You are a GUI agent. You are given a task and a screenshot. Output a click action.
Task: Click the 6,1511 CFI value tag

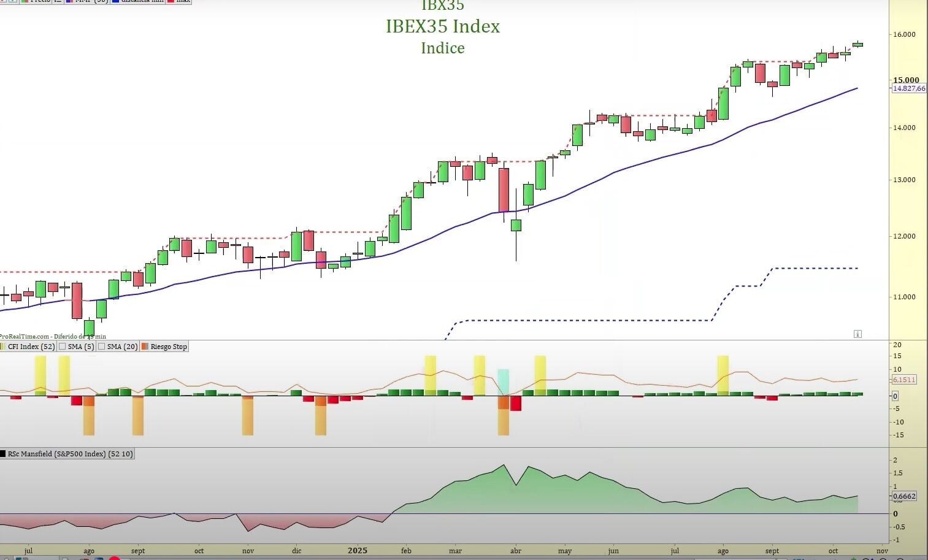pos(904,380)
